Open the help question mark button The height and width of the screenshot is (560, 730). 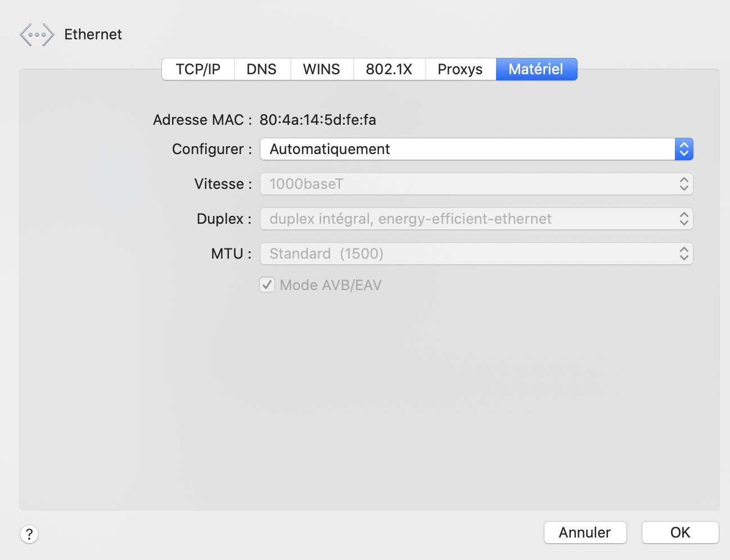[29, 534]
